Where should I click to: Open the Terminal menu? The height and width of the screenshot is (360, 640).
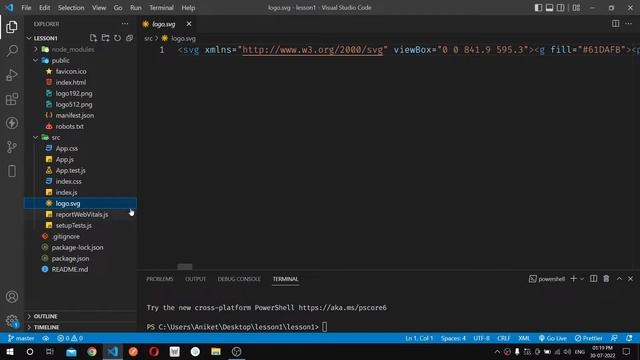[x=161, y=8]
